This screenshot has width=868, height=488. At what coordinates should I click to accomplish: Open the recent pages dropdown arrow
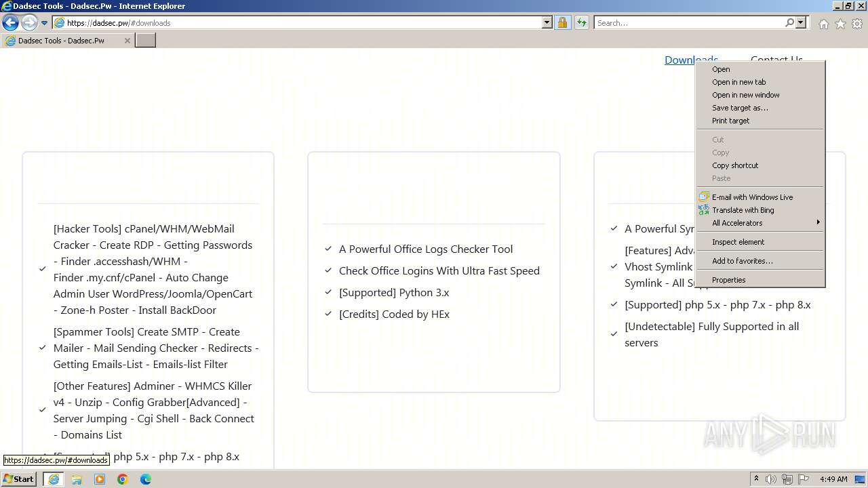click(x=45, y=23)
